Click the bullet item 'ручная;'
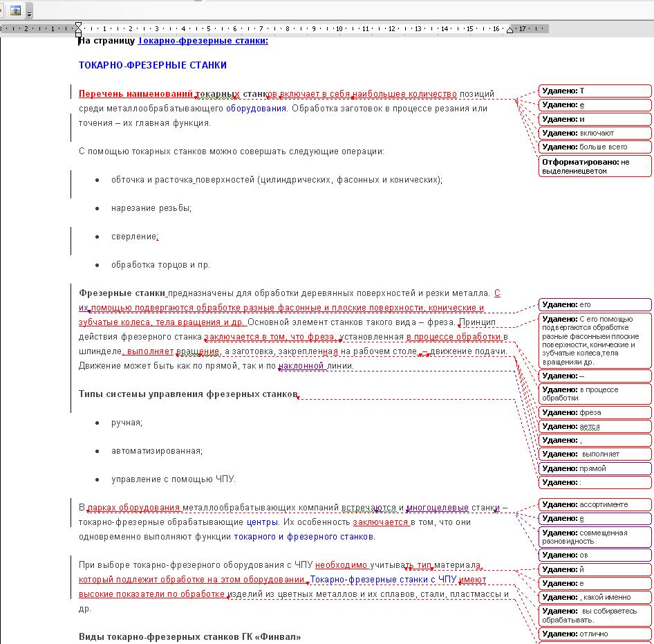654x644 pixels. click(x=127, y=423)
